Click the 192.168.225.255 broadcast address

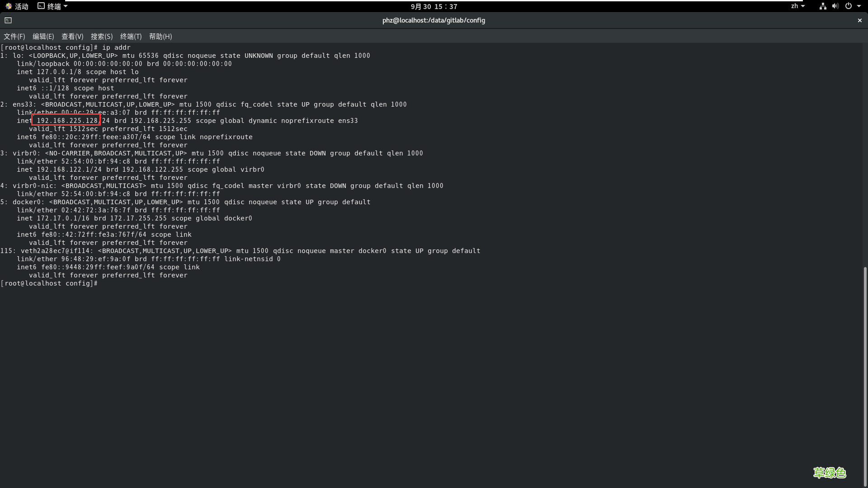[161, 121]
